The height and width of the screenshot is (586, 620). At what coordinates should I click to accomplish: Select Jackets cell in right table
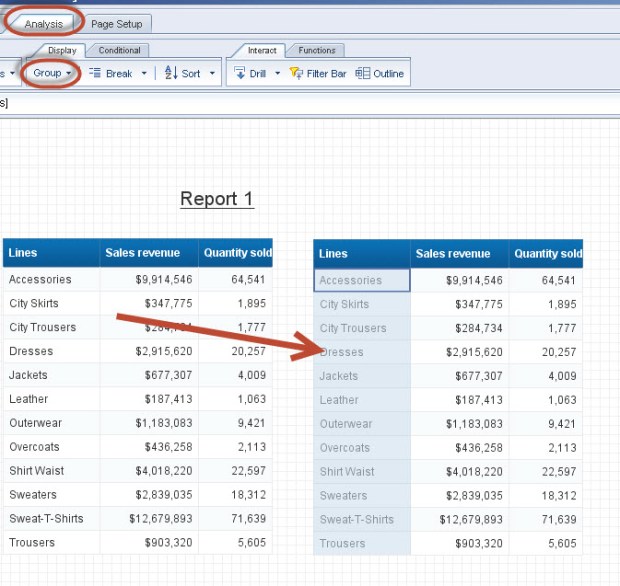(x=362, y=376)
